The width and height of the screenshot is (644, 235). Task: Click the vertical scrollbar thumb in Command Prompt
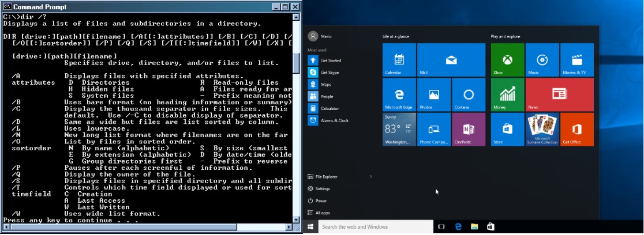tap(295, 63)
